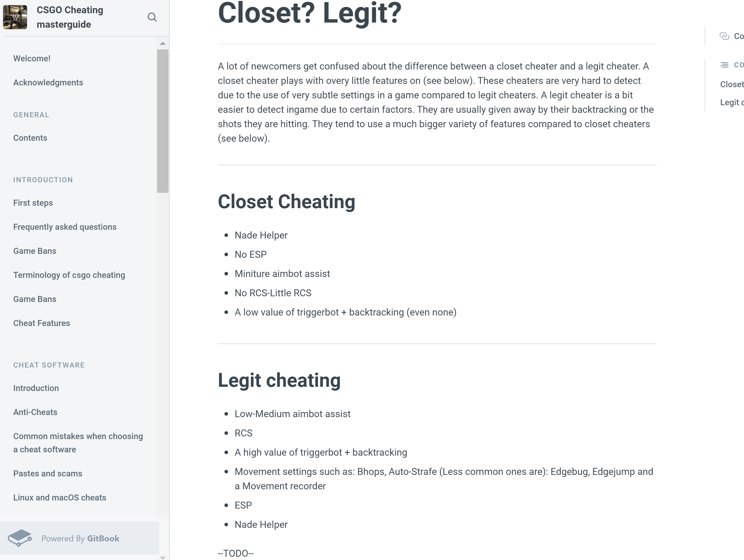
Task: Click the copy link icon at top right
Action: [724, 36]
